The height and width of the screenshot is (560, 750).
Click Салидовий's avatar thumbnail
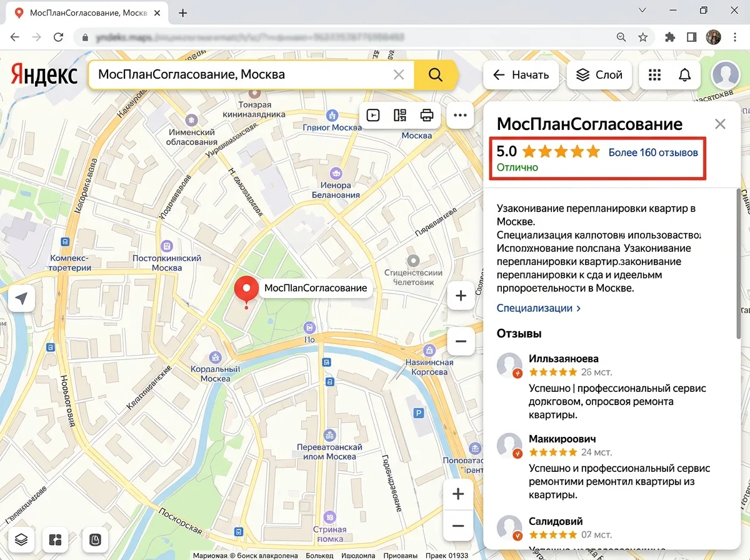point(509,528)
